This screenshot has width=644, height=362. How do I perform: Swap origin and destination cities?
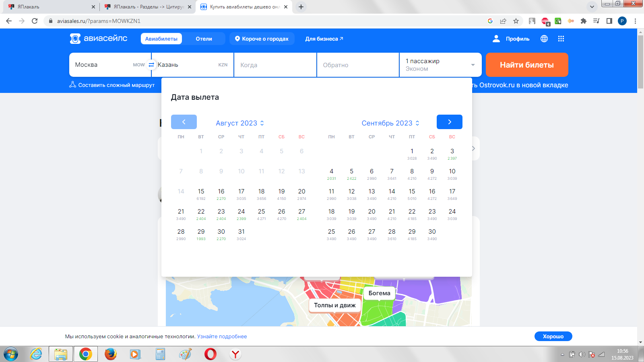pyautogui.click(x=151, y=65)
